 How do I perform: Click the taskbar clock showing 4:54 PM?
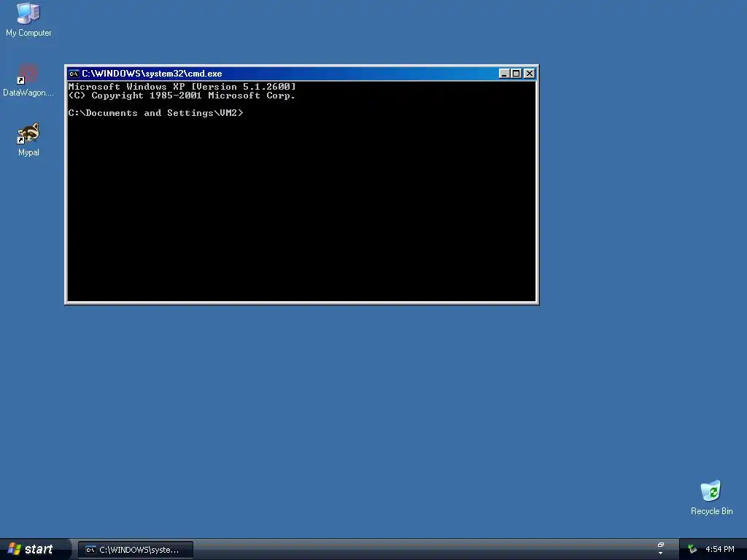pyautogui.click(x=720, y=550)
